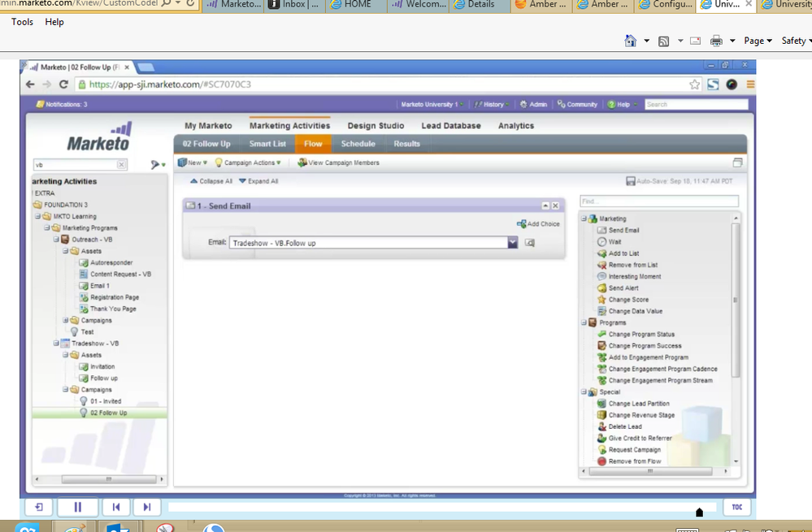Pick the Change Data Value action
The image size is (812, 532).
tap(630, 311)
